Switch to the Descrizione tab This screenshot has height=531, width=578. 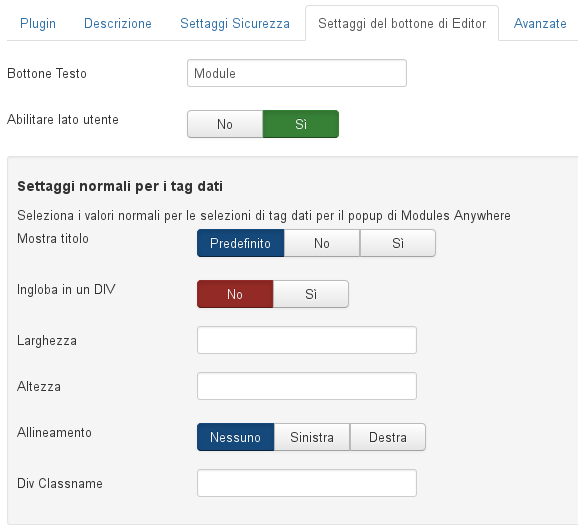[118, 23]
